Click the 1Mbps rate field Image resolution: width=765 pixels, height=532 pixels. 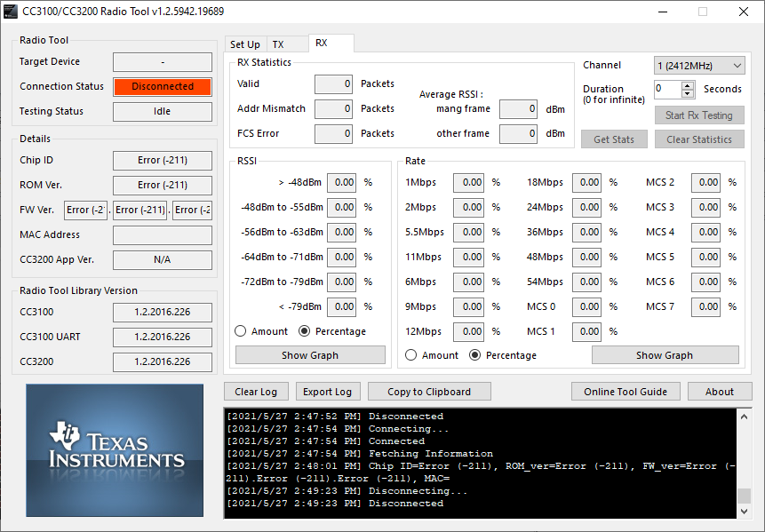tap(468, 183)
